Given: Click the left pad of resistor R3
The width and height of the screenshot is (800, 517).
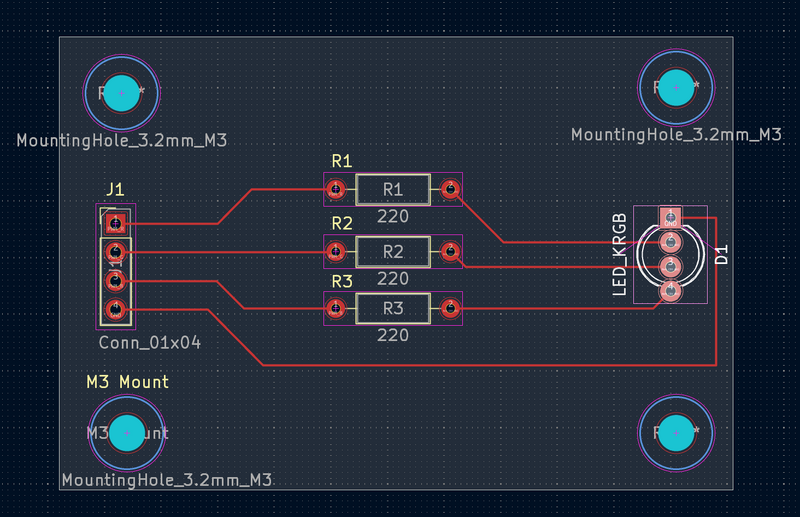Looking at the screenshot, I should pos(335,308).
